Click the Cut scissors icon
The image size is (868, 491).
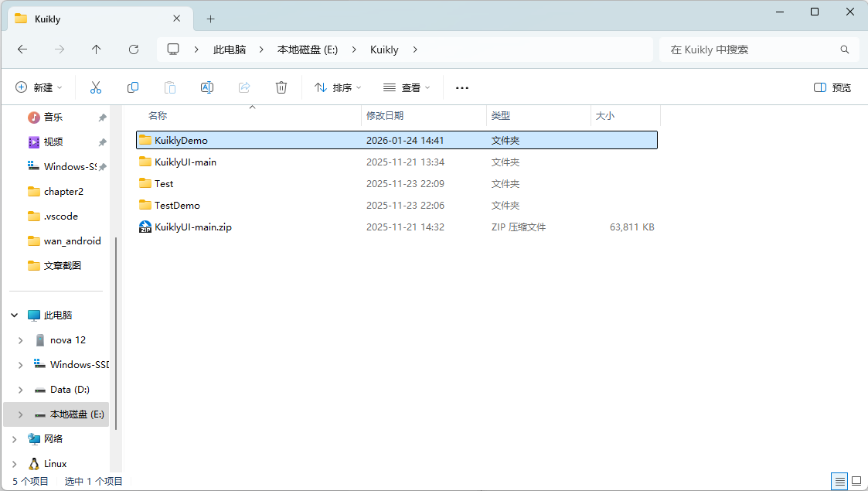96,87
